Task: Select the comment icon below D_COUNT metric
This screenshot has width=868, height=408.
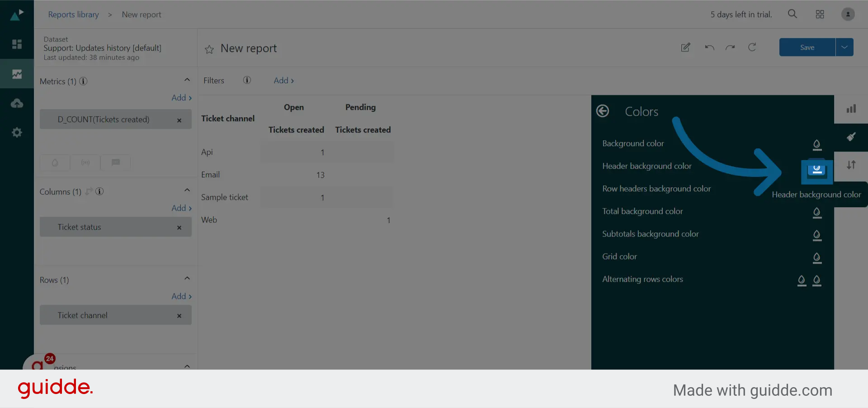Action: pos(115,162)
